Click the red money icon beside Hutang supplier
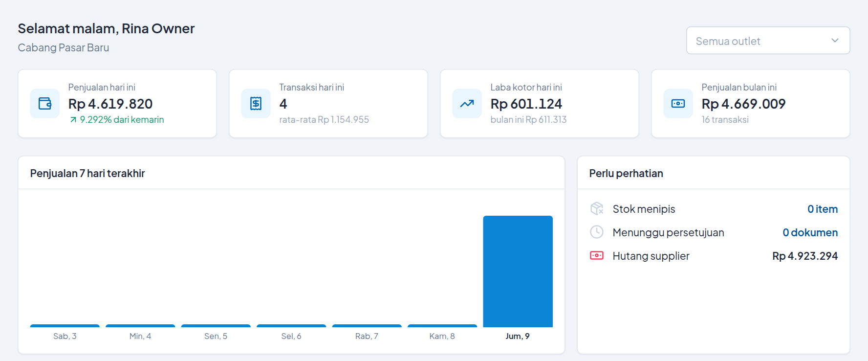Image resolution: width=868 pixels, height=361 pixels. click(x=597, y=256)
